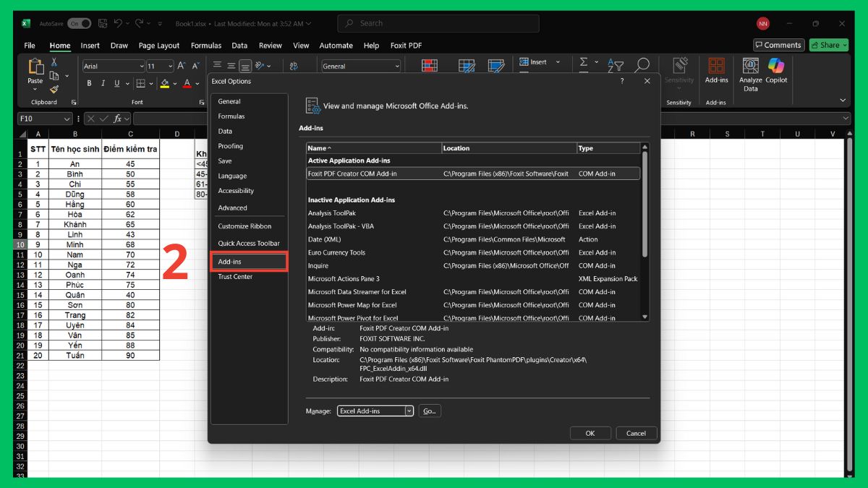Screen dimensions: 868x488
Task: Open the General number format dropdown
Action: tap(396, 67)
